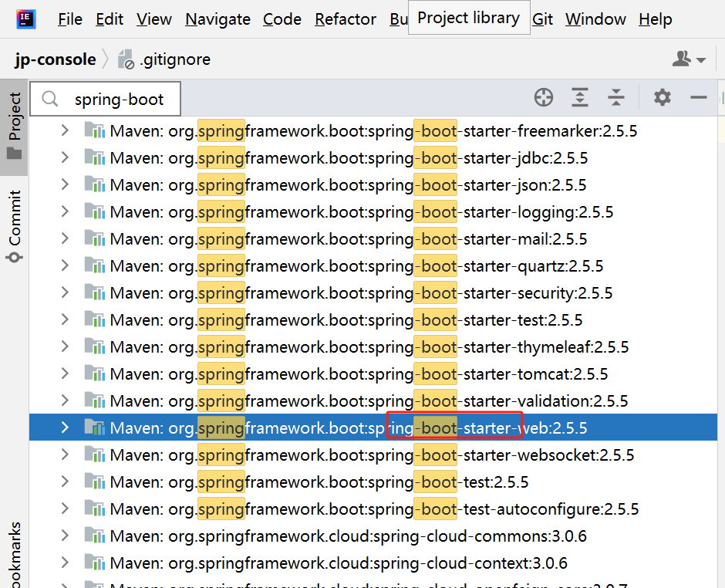Open the Commit tool window tab
Screen dimensions: 725x588
(x=15, y=226)
